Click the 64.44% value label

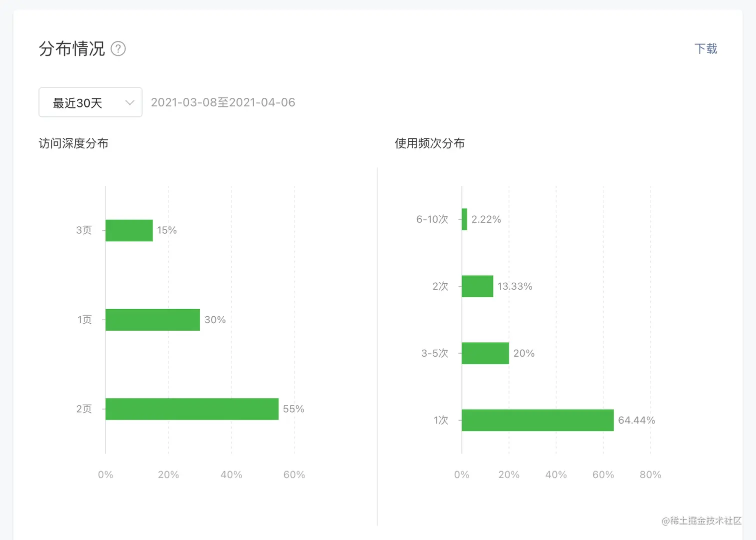pos(636,420)
